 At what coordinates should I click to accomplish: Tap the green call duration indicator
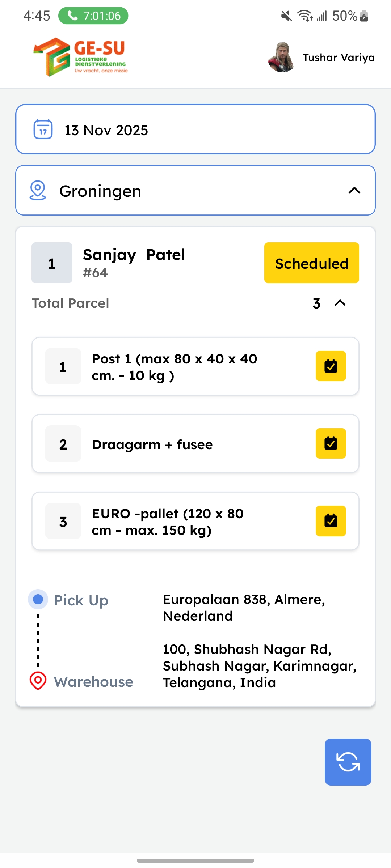point(93,16)
